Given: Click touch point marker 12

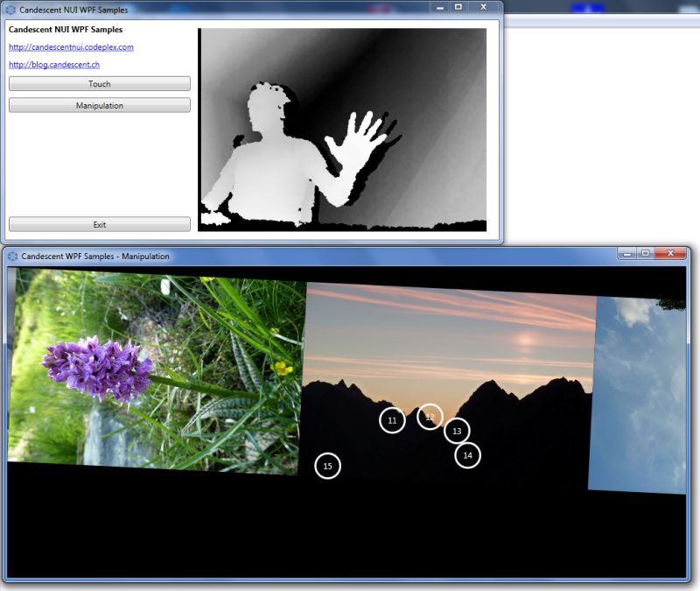Looking at the screenshot, I should coord(430,416).
